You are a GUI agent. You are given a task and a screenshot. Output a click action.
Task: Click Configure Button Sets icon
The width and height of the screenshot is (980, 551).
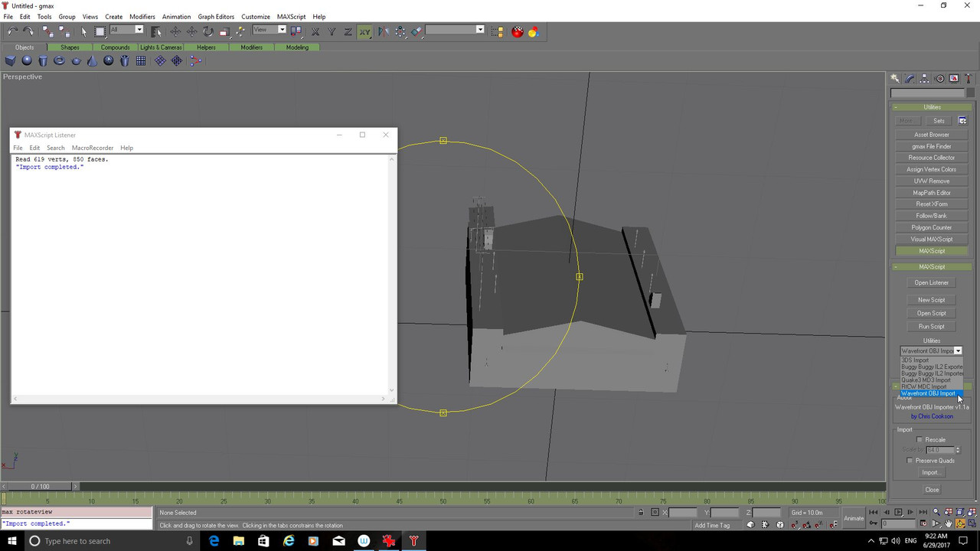[962, 120]
